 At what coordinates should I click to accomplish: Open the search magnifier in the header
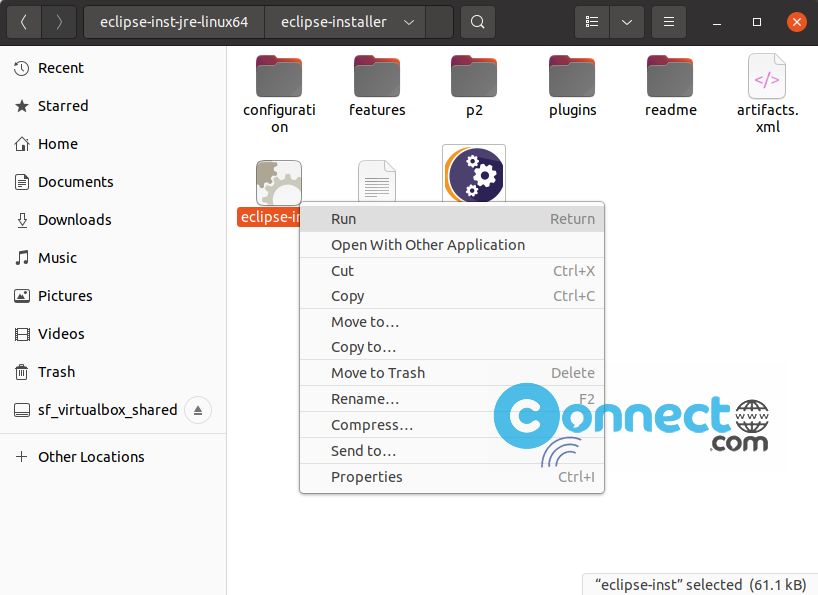[x=477, y=22]
